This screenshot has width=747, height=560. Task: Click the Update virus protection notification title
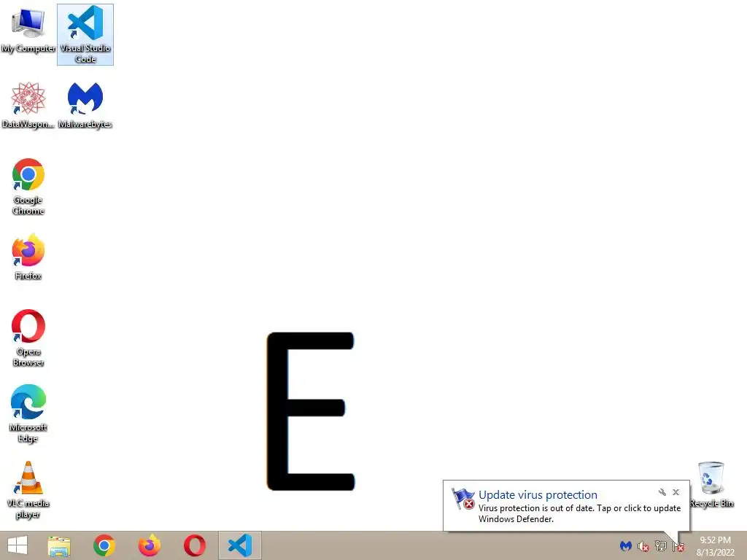[x=538, y=495]
